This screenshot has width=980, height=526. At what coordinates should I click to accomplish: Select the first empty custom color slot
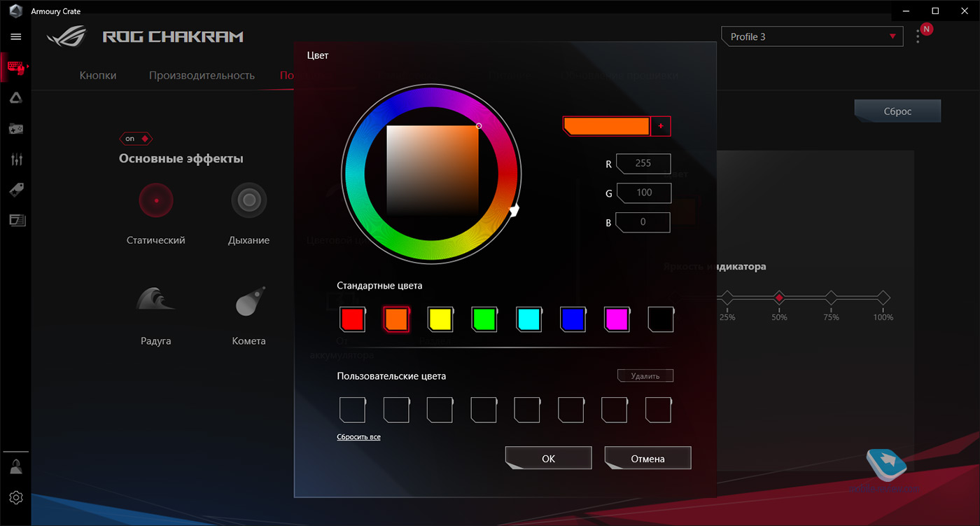352,410
